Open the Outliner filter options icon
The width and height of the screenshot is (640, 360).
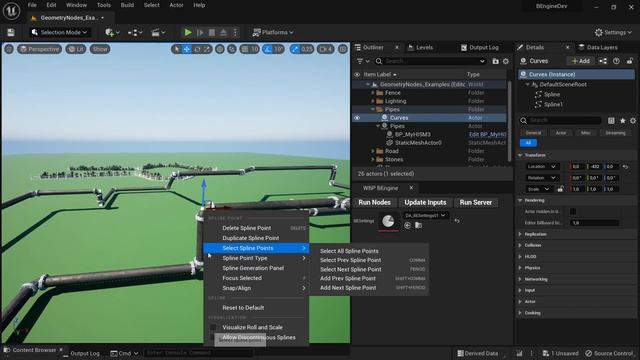coord(362,61)
